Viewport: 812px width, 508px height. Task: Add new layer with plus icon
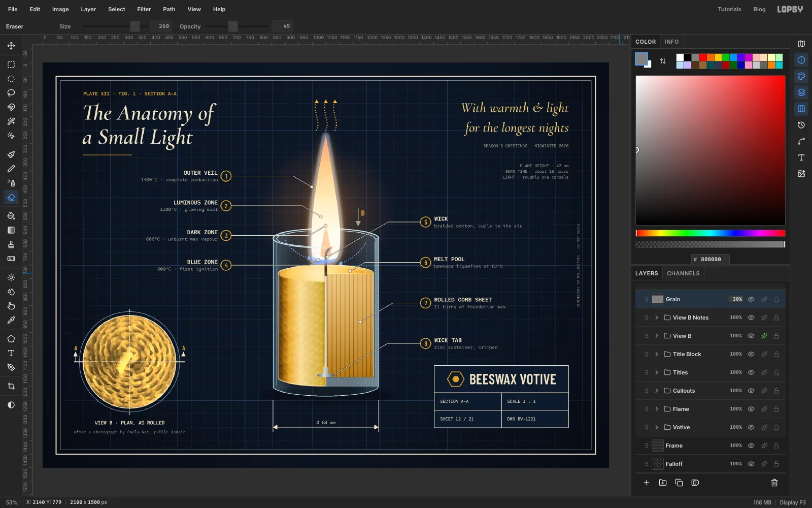click(x=647, y=483)
